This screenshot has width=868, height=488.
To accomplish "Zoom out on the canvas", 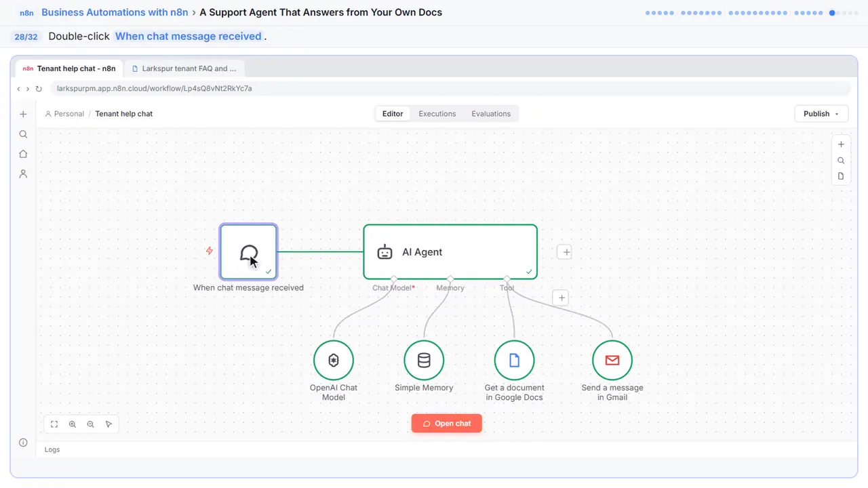I will pyautogui.click(x=91, y=424).
